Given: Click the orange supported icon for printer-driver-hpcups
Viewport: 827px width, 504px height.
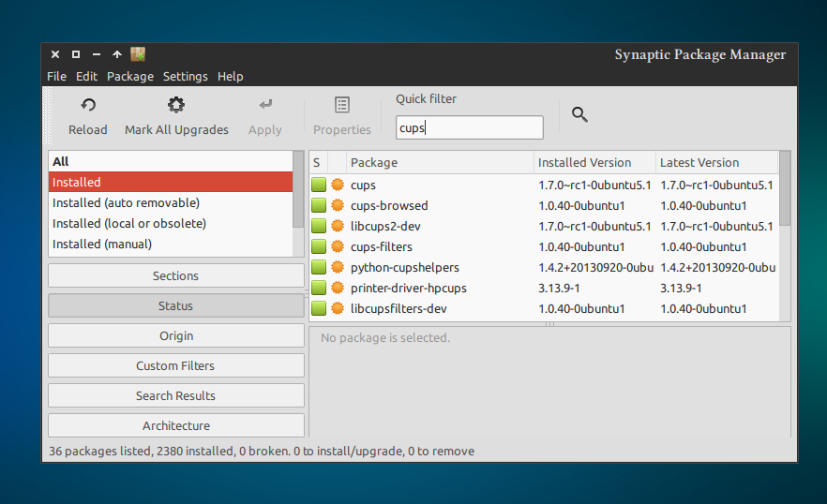Looking at the screenshot, I should click(x=338, y=288).
